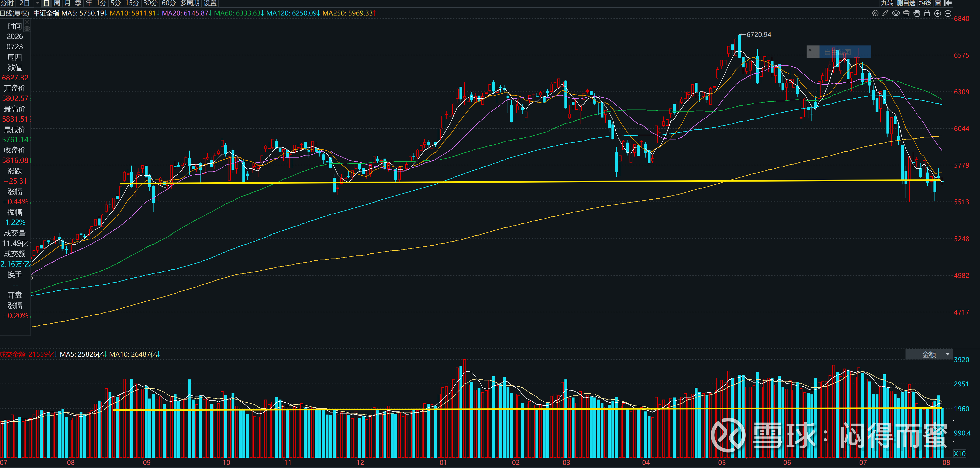The width and height of the screenshot is (980, 468).
Task: Toggle indicator visibility with the eye icon
Action: click(x=896, y=13)
